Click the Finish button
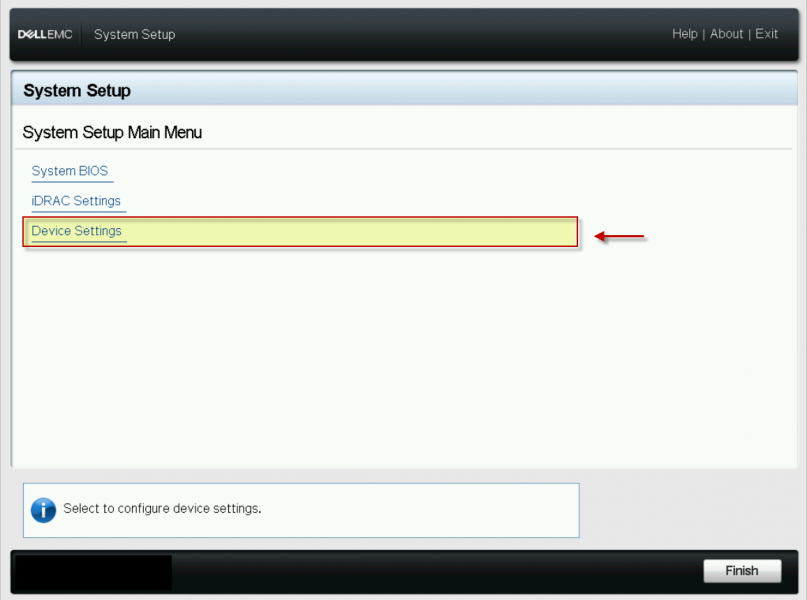Image resolution: width=807 pixels, height=600 pixels. pyautogui.click(x=742, y=571)
